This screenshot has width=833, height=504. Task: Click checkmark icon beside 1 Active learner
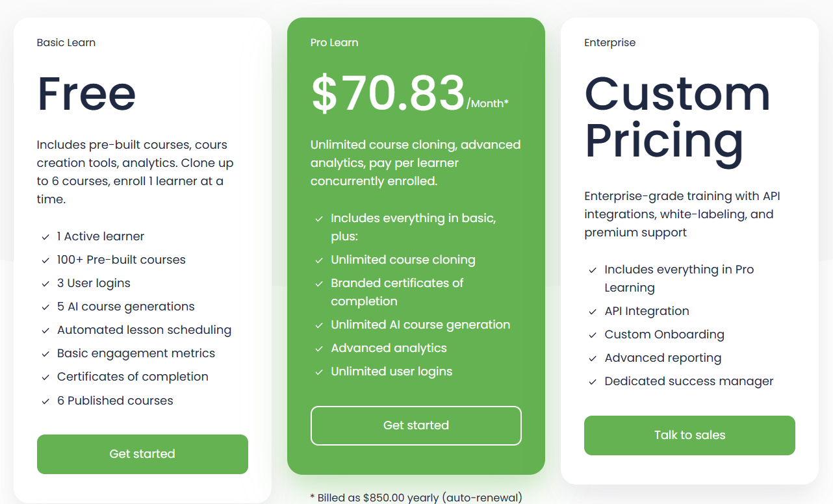pos(45,237)
